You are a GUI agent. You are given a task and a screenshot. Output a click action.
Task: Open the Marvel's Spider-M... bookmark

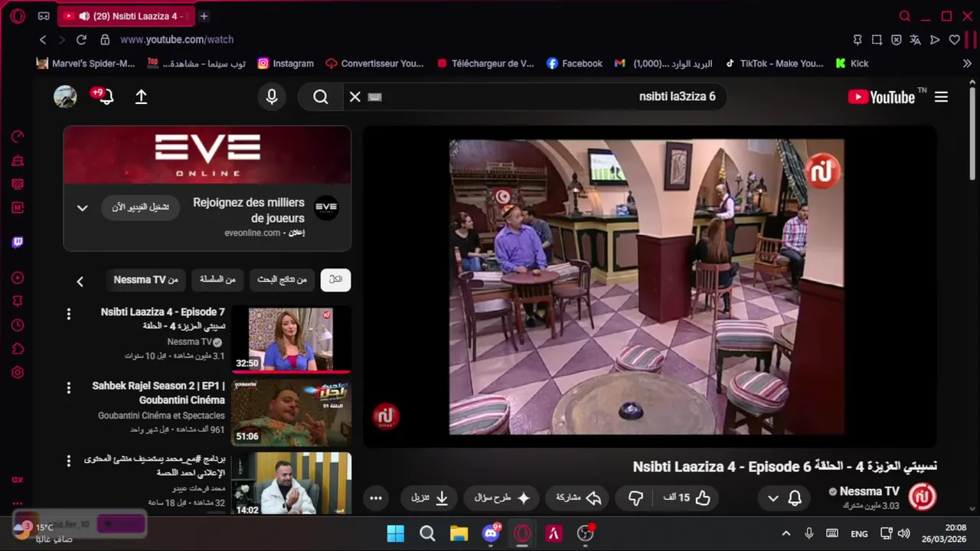pyautogui.click(x=86, y=64)
